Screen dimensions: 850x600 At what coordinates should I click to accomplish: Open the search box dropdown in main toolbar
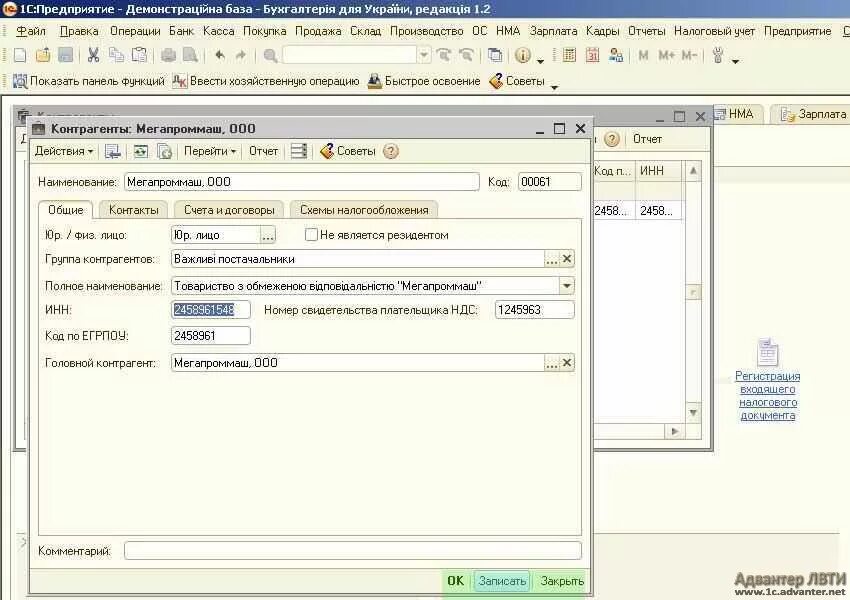tap(424, 55)
